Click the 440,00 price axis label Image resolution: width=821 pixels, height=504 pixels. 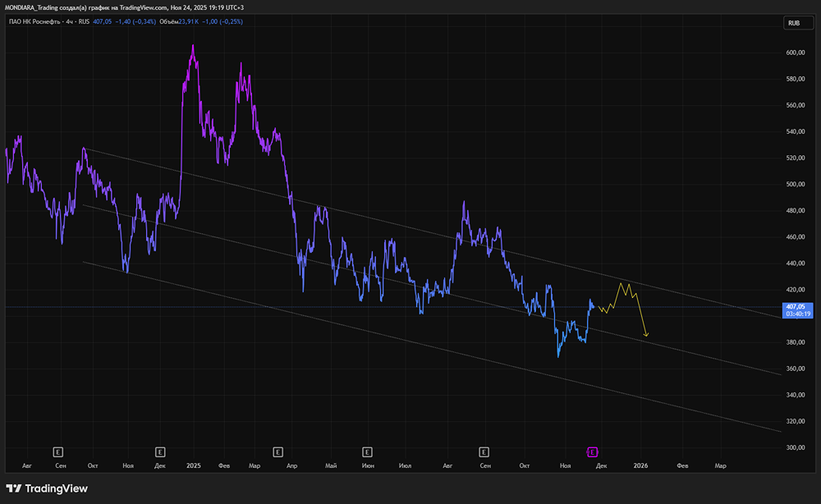(795, 263)
